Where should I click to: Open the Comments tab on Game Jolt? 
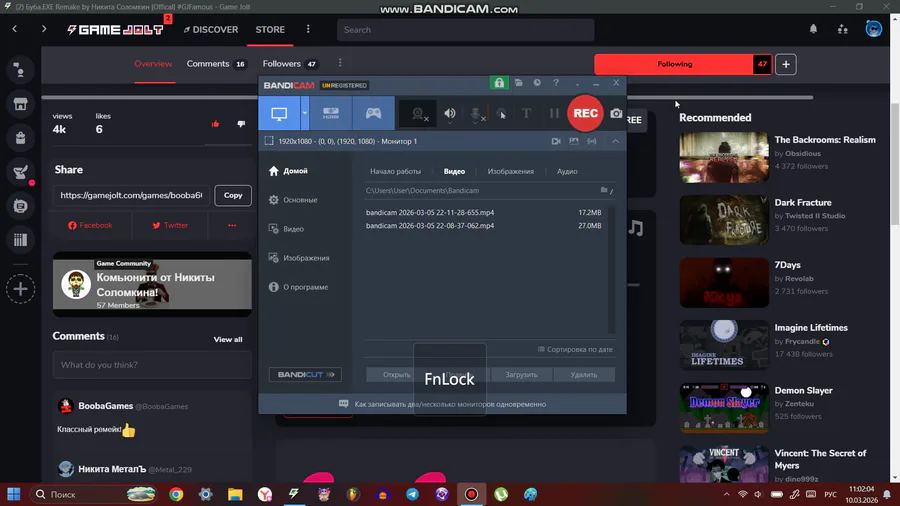[x=216, y=64]
